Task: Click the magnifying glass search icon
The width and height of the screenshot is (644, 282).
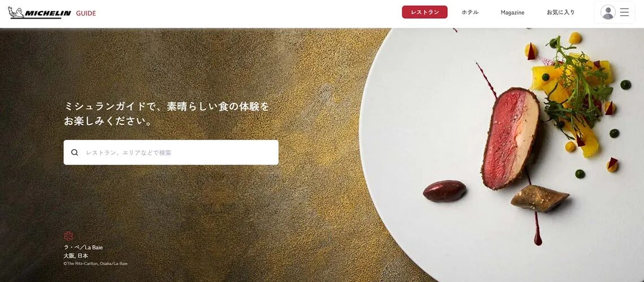Action: click(75, 153)
